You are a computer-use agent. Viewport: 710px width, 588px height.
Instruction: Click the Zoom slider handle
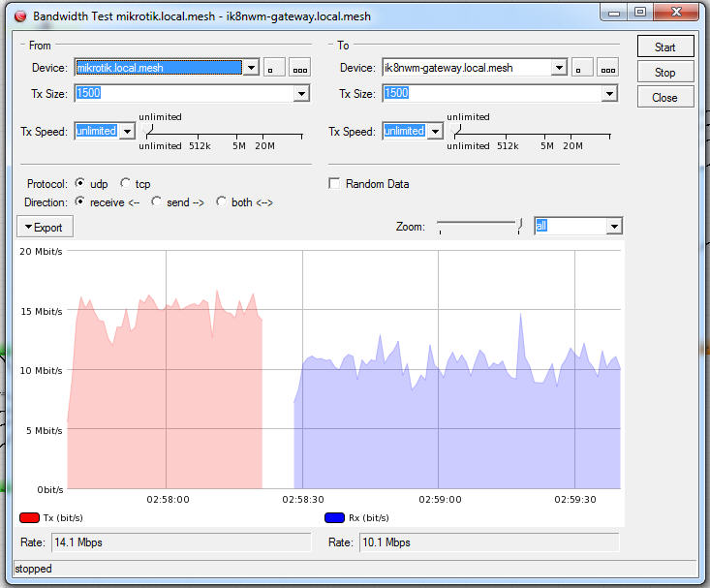coord(520,225)
